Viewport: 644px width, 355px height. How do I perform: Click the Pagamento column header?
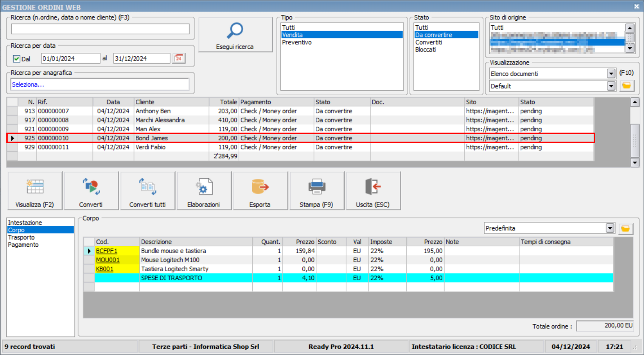(x=276, y=102)
